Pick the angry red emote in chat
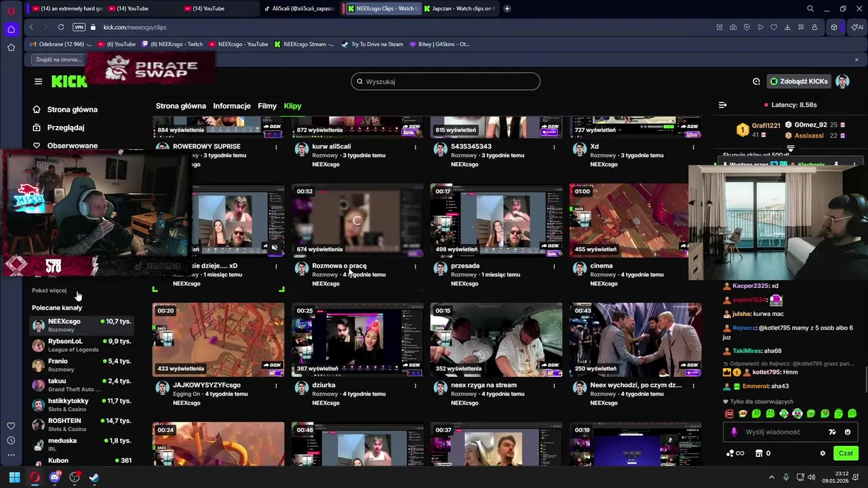The width and height of the screenshot is (868, 488). [x=729, y=413]
